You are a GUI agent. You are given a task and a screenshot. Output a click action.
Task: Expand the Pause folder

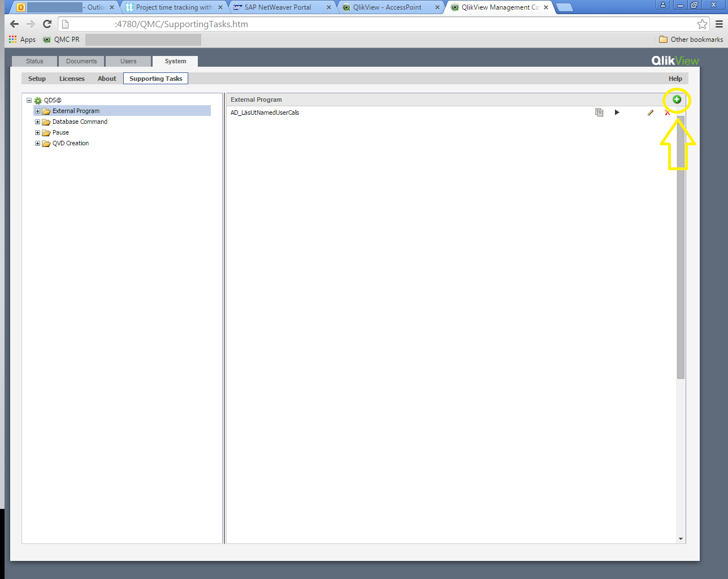click(37, 132)
